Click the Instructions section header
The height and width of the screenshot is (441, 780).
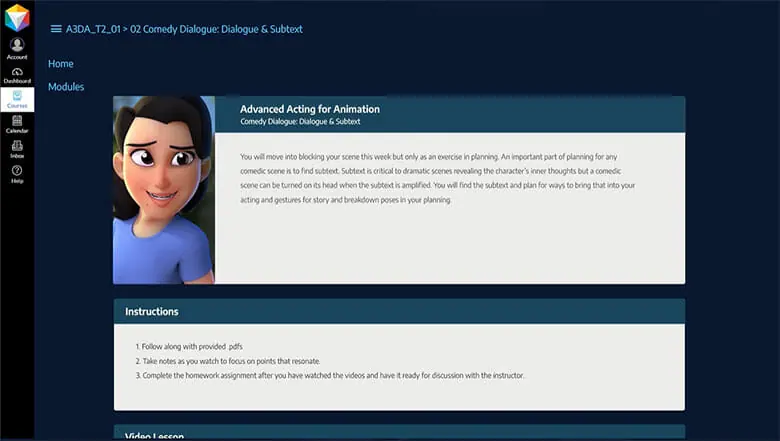click(x=399, y=311)
